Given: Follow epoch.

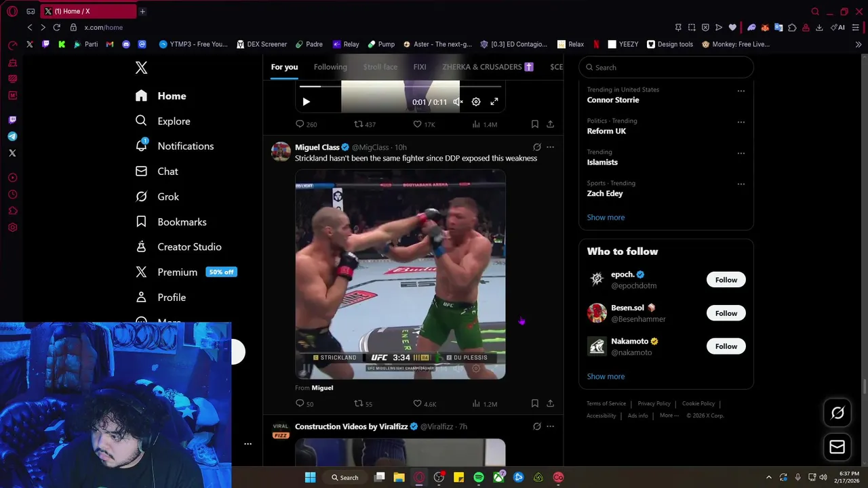Looking at the screenshot, I should point(726,280).
